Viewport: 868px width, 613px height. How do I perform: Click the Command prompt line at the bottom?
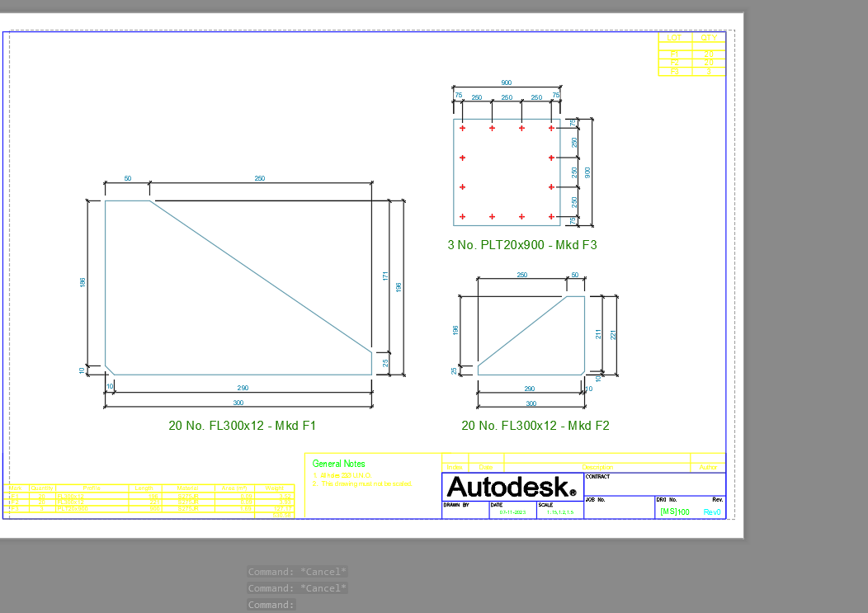[271, 604]
